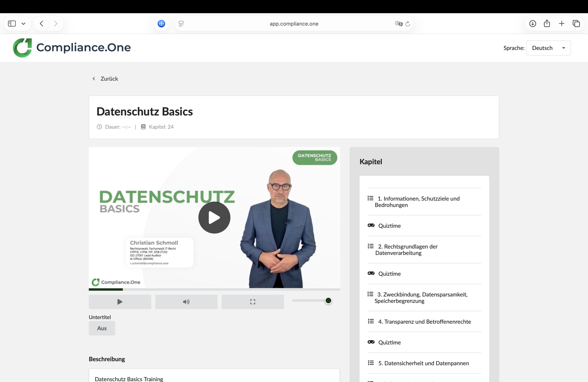Click the Zurück back link
Viewport: 588px width, 382px height.
[105, 78]
